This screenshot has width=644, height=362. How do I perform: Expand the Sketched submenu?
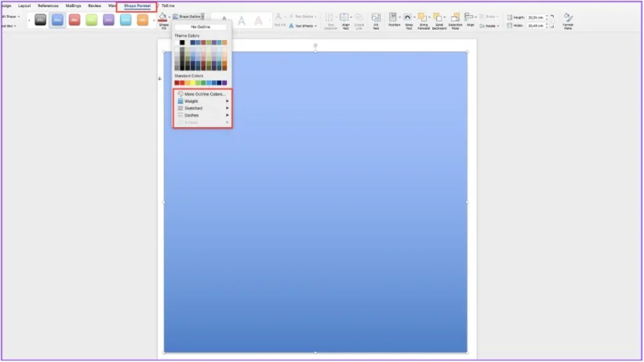(201, 108)
